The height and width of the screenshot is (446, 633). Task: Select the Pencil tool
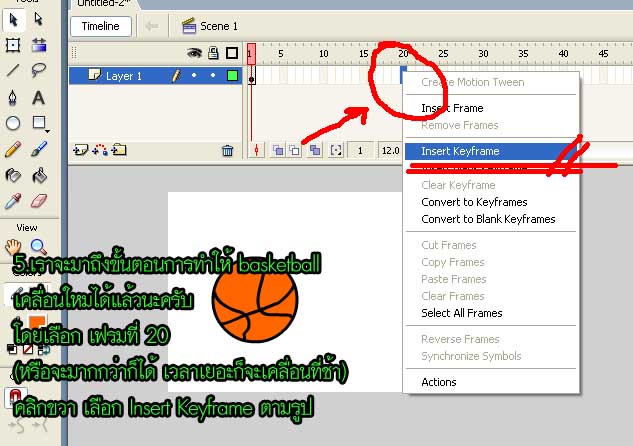13,149
